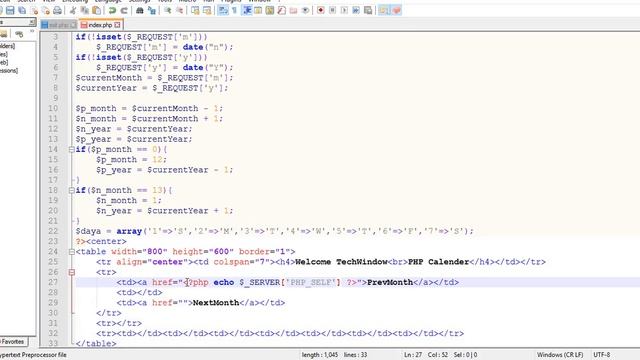
Task: Switch to the tab left of index.php
Action: coord(59,25)
